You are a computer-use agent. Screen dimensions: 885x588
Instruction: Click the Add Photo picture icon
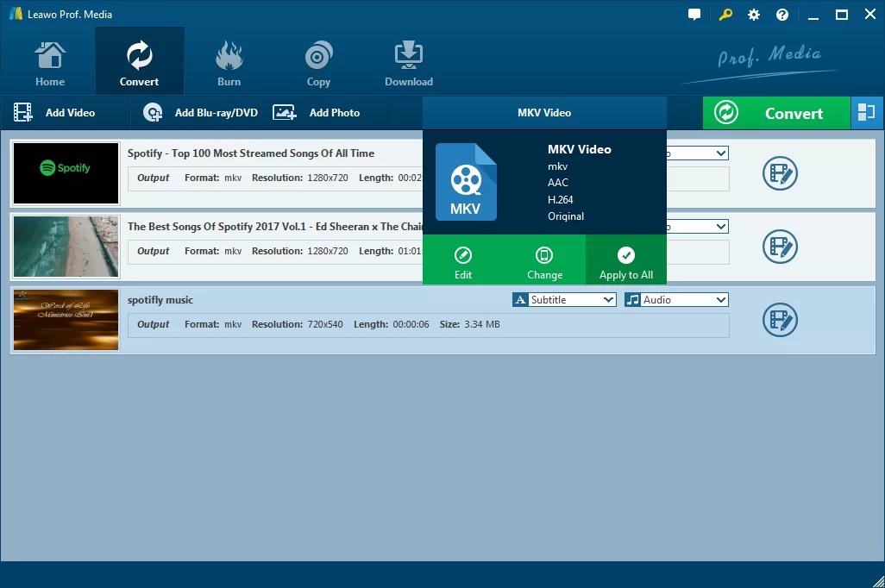pyautogui.click(x=285, y=112)
